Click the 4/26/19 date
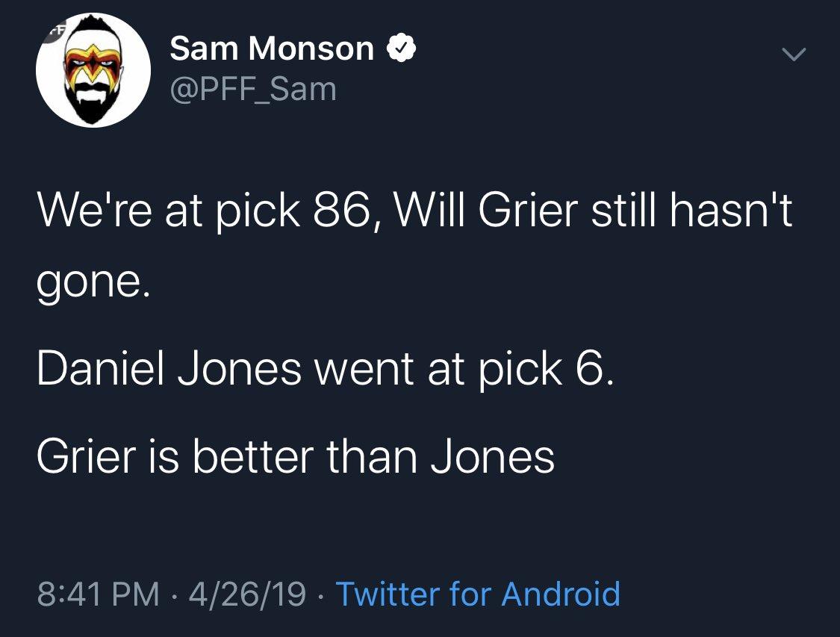Viewport: 840px width, 637px height. (x=247, y=594)
